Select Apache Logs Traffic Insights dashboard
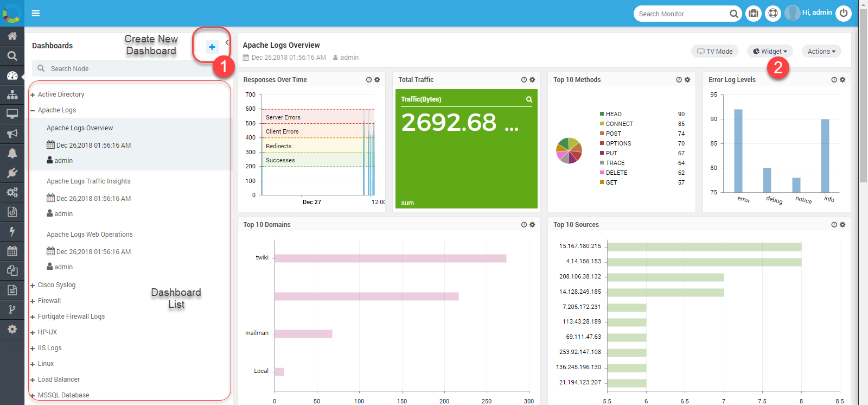The height and width of the screenshot is (405, 868). click(88, 181)
